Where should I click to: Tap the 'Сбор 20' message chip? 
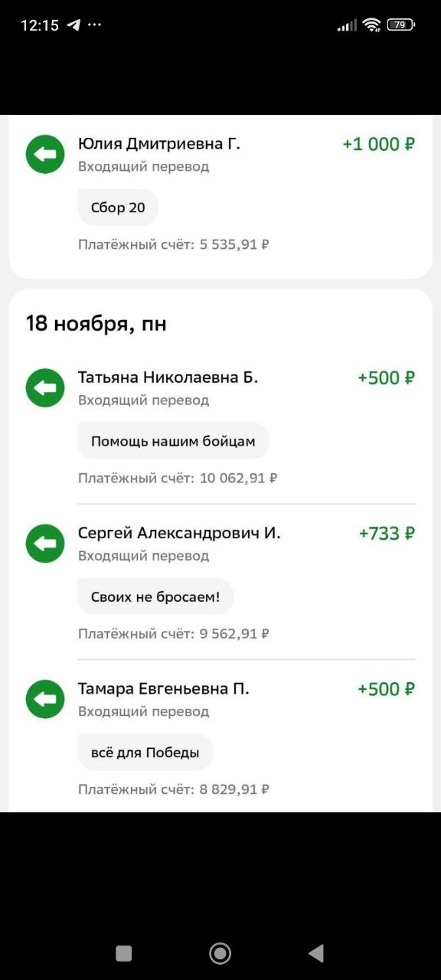tap(118, 207)
